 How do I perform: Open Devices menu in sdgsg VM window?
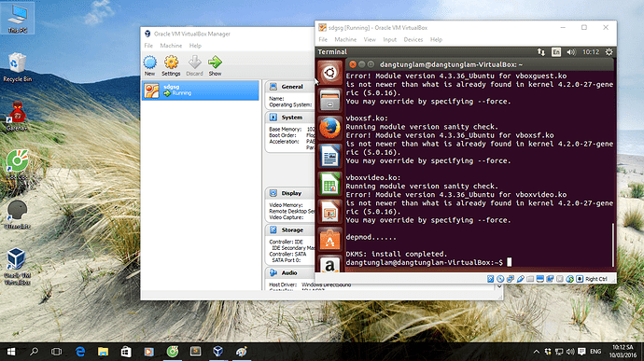point(413,40)
